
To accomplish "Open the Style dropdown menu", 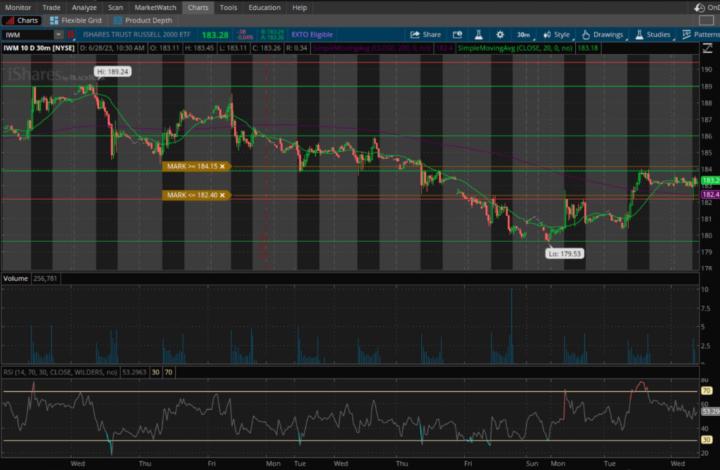I will [x=557, y=34].
